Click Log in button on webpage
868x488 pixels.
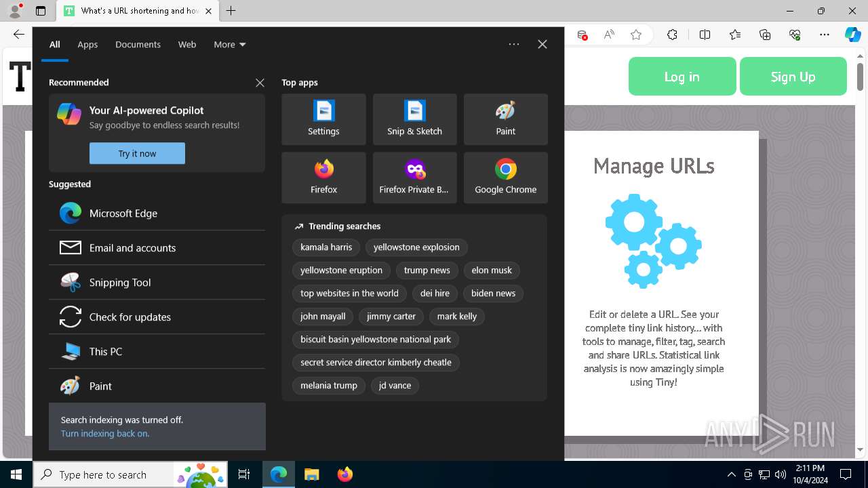[x=682, y=77]
